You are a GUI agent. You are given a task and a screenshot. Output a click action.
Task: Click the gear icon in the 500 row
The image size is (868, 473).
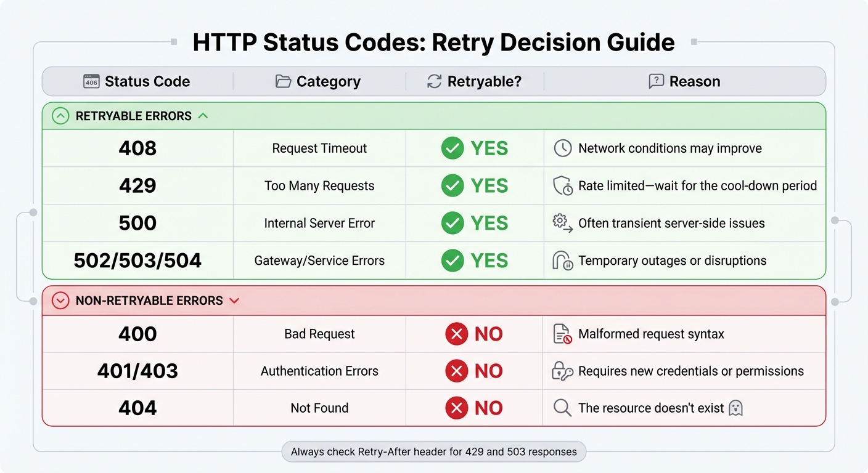pos(562,223)
